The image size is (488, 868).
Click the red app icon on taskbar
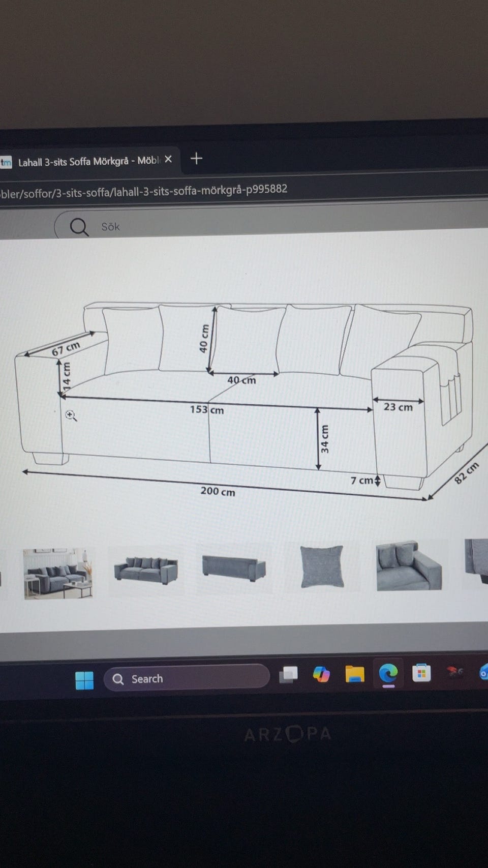[x=455, y=672]
